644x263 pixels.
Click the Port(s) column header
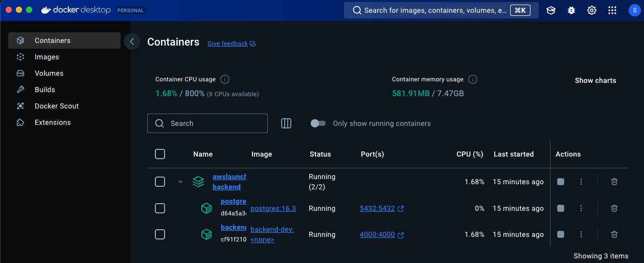tap(373, 154)
